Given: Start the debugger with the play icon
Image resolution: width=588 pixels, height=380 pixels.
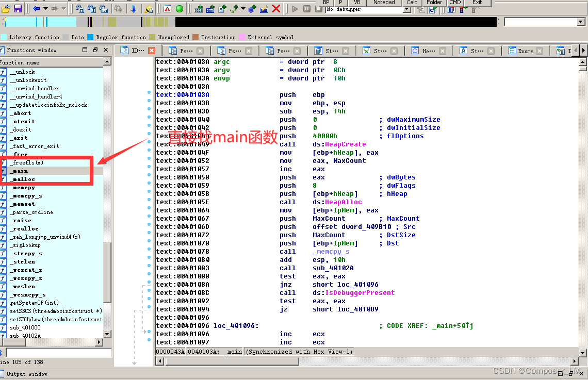Looking at the screenshot, I should [294, 8].
